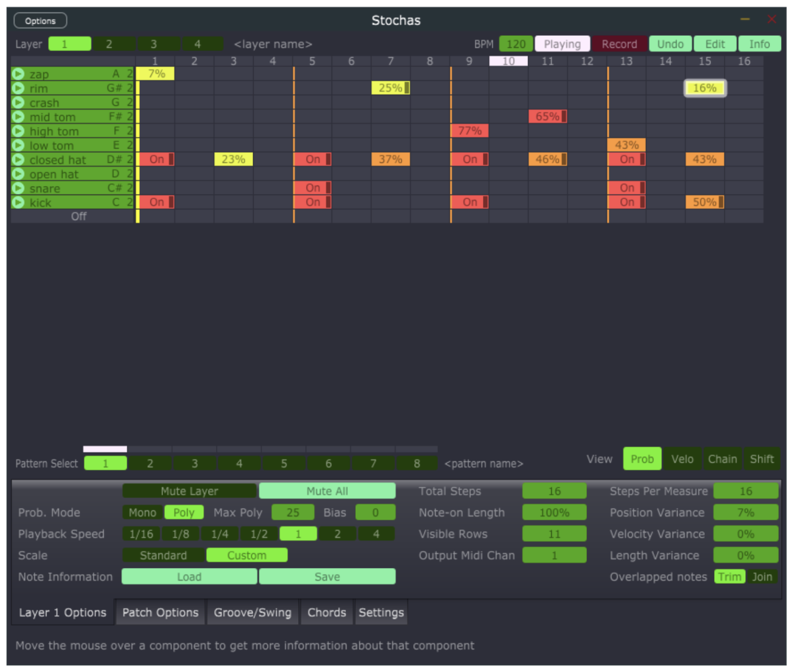Viewport: 795px width, 672px height.
Task: Click Save note information button
Action: coord(327,577)
